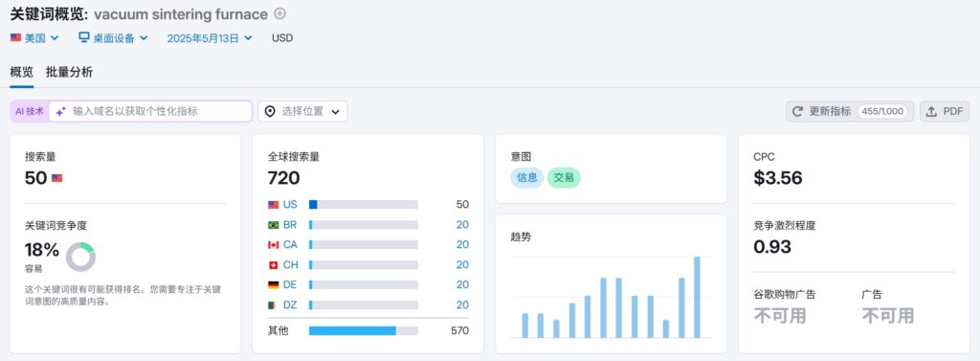Click the keyword difficulty donut chart
Image resolution: width=980 pixels, height=361 pixels.
click(x=80, y=257)
